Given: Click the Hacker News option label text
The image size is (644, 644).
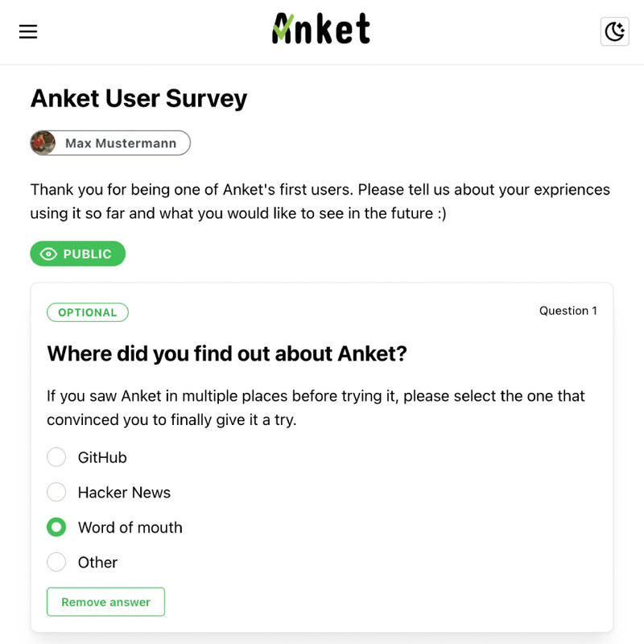Looking at the screenshot, I should click(x=124, y=493).
